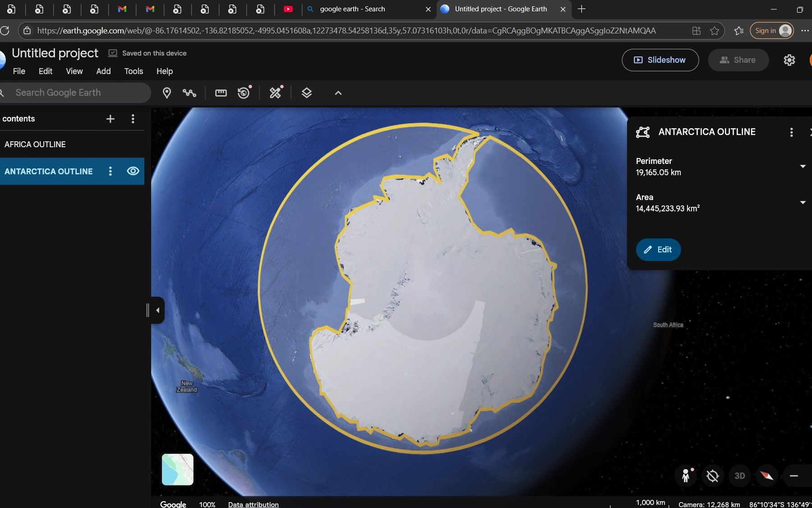Expand the Perimeter unit dropdown
The width and height of the screenshot is (812, 508).
click(x=803, y=167)
